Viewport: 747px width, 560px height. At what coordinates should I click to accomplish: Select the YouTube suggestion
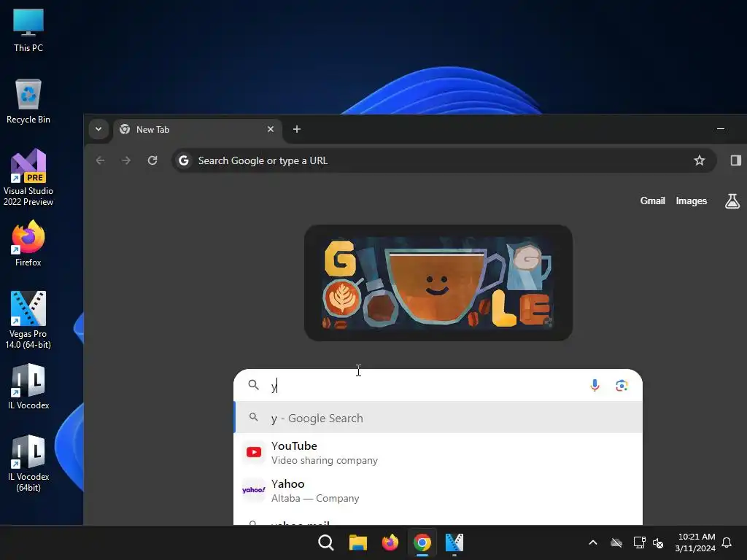438,452
